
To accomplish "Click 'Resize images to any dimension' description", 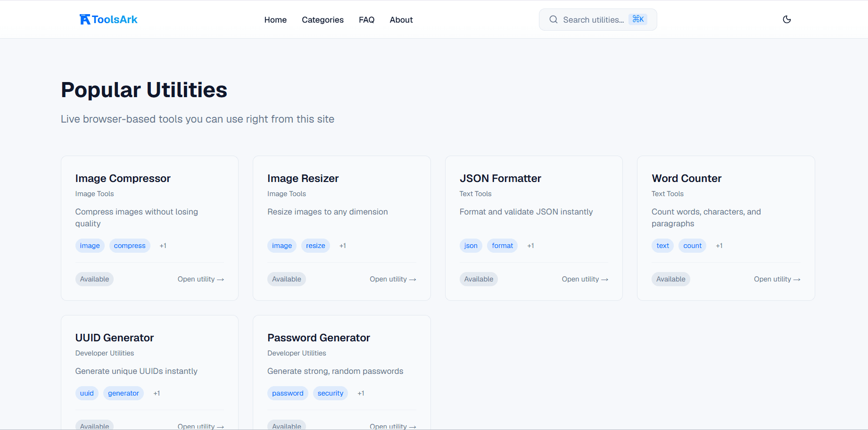I will (x=328, y=212).
